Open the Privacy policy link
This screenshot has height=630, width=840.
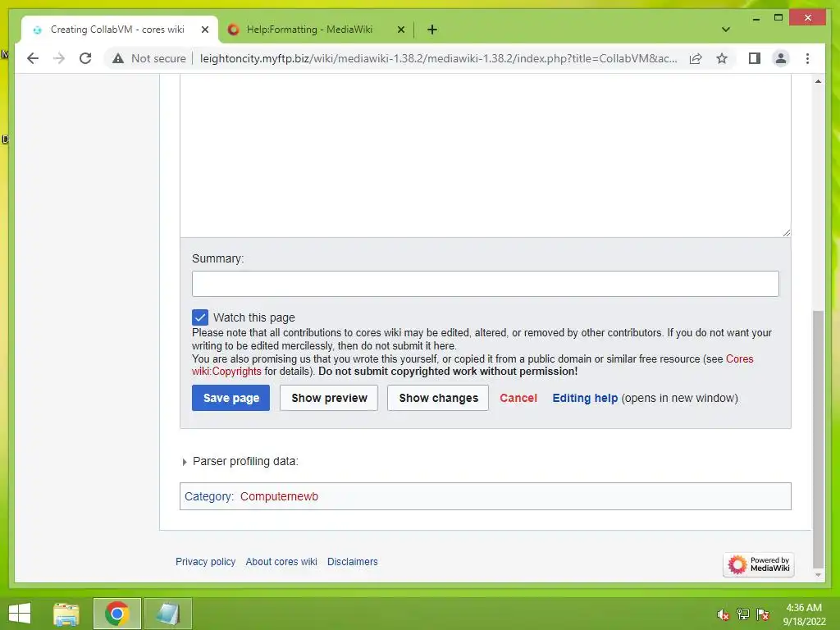(x=206, y=561)
